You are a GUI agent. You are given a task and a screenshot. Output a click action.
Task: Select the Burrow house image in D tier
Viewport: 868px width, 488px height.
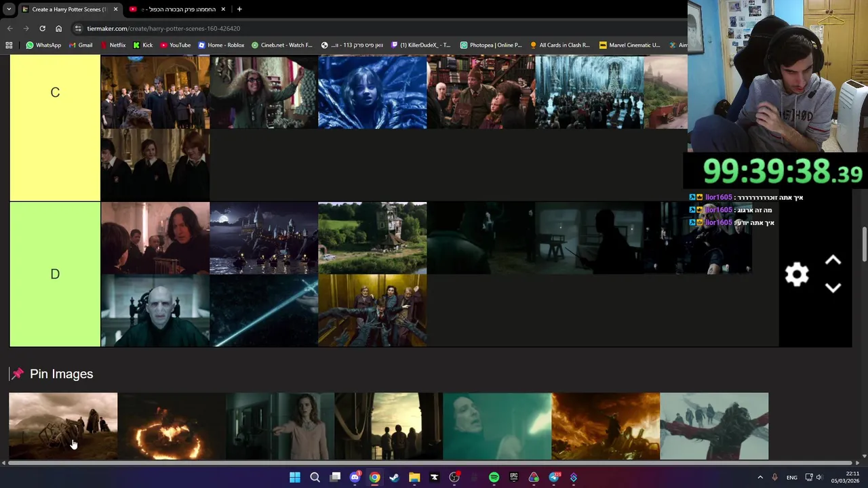pyautogui.click(x=372, y=238)
